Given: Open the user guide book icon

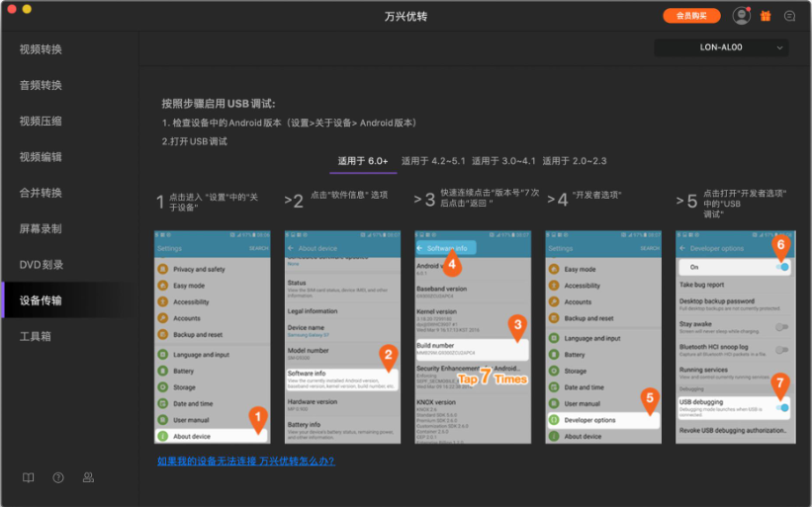Looking at the screenshot, I should click(x=29, y=477).
